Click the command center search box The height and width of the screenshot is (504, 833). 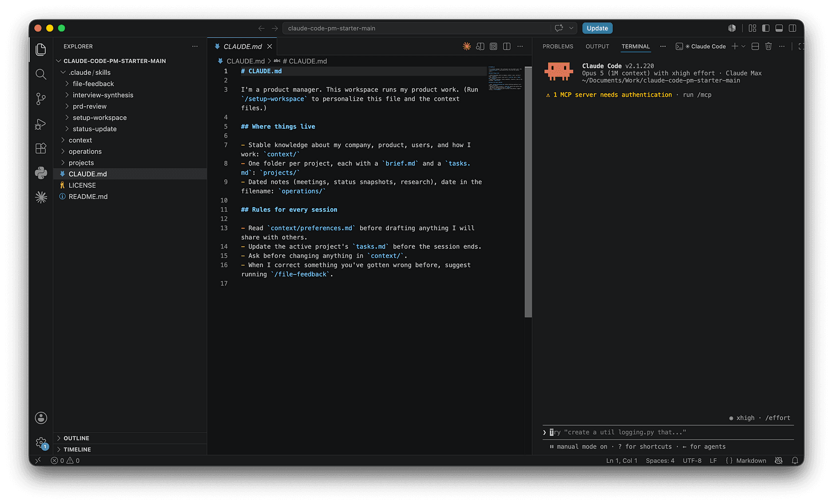coord(416,28)
